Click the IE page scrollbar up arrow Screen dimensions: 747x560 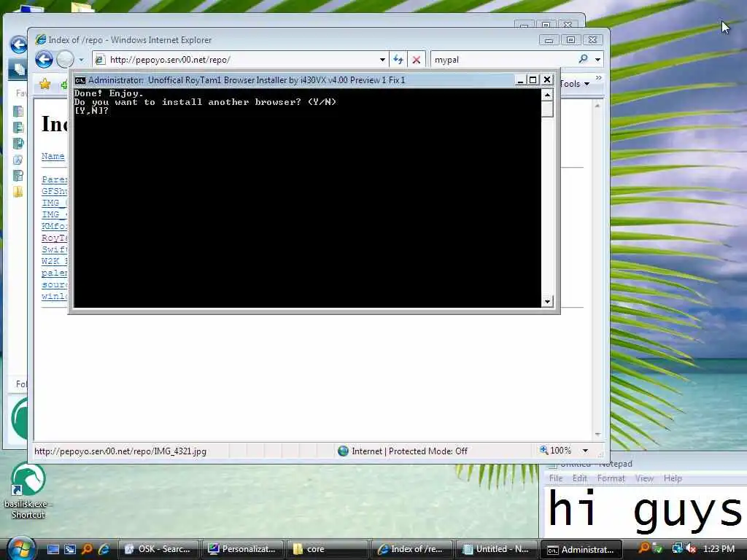[x=597, y=105]
